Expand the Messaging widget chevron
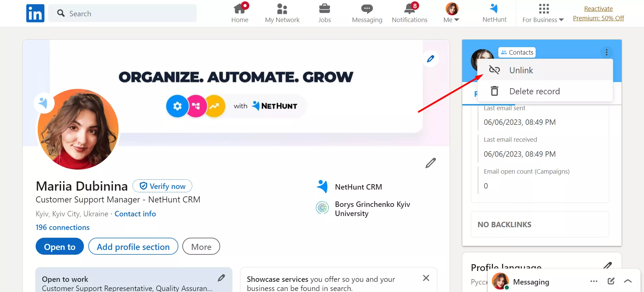The image size is (644, 292). (628, 281)
